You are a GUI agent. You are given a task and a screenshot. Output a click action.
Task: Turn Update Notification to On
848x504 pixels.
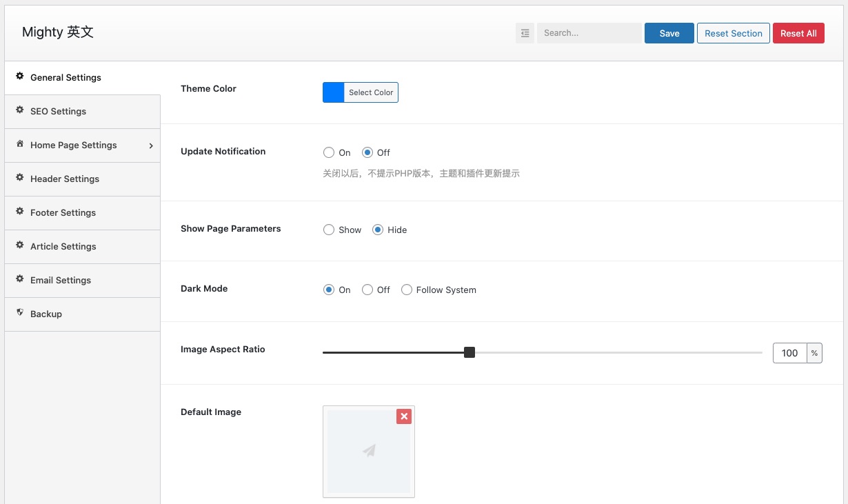(x=329, y=153)
